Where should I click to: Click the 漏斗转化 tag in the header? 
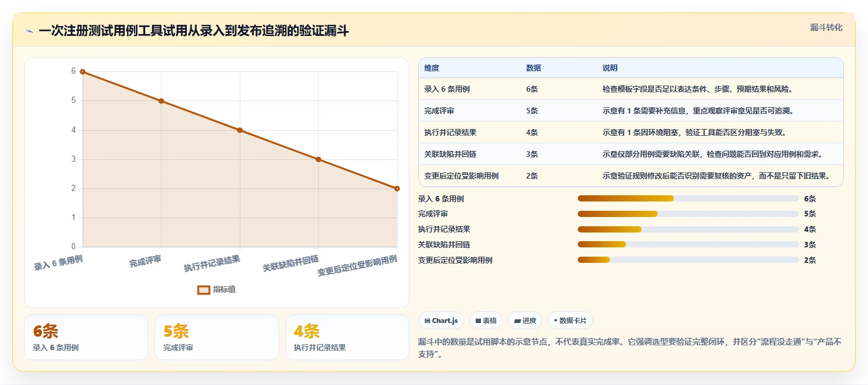tap(826, 27)
